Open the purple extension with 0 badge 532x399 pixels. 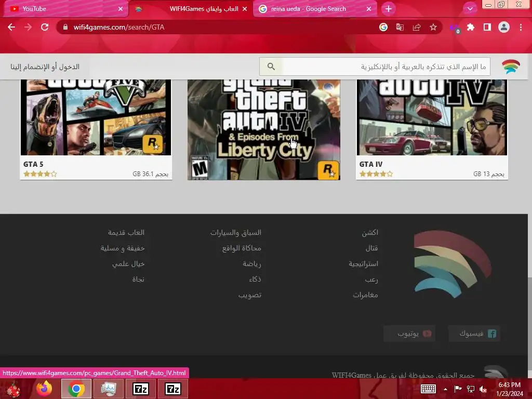point(455,28)
